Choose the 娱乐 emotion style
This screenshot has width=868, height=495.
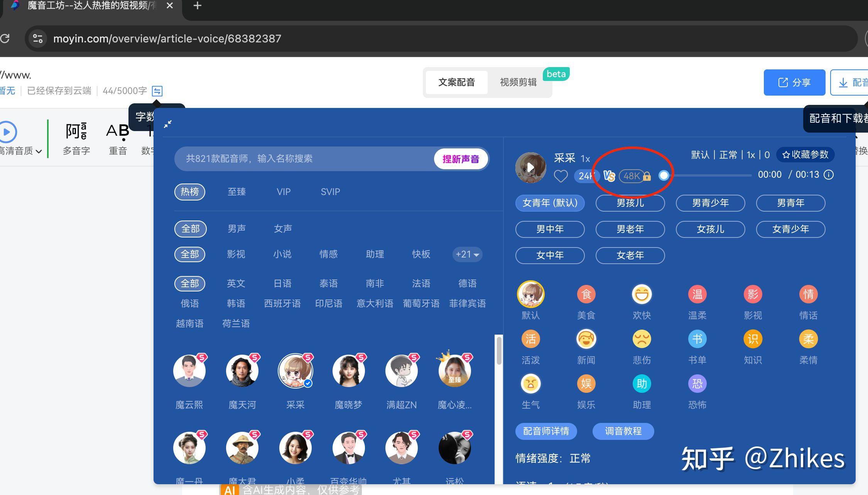(x=586, y=392)
